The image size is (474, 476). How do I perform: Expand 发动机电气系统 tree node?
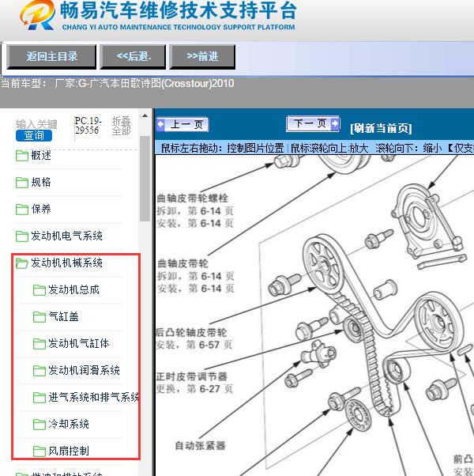66,236
